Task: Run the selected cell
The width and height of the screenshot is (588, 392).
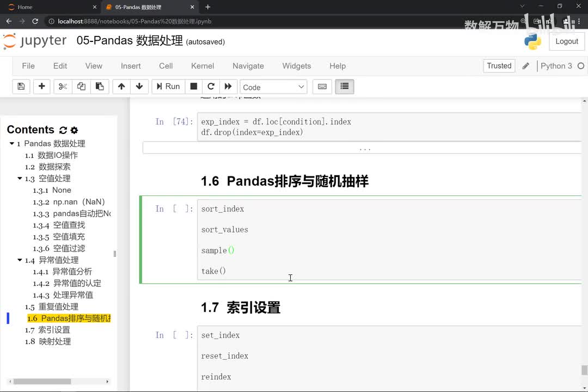Action: [x=168, y=87]
